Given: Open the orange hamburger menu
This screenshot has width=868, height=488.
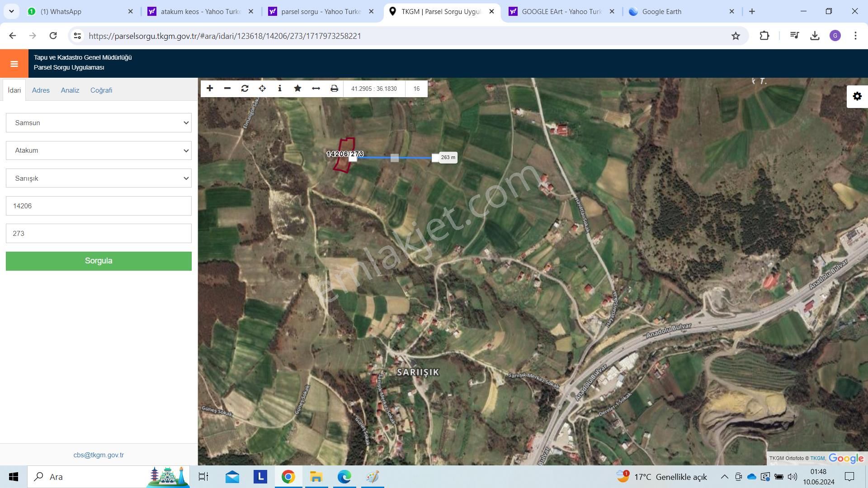Looking at the screenshot, I should coord(14,64).
